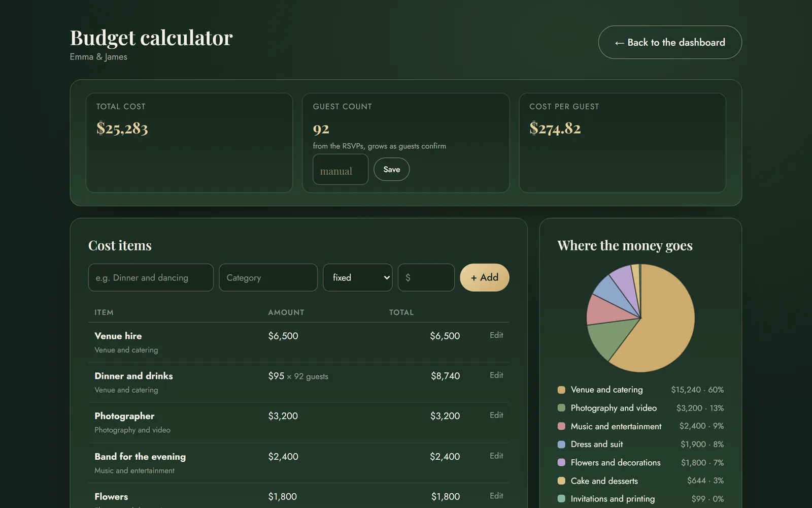This screenshot has width=812, height=508.
Task: Click the total cost value $25,283
Action: [122, 128]
